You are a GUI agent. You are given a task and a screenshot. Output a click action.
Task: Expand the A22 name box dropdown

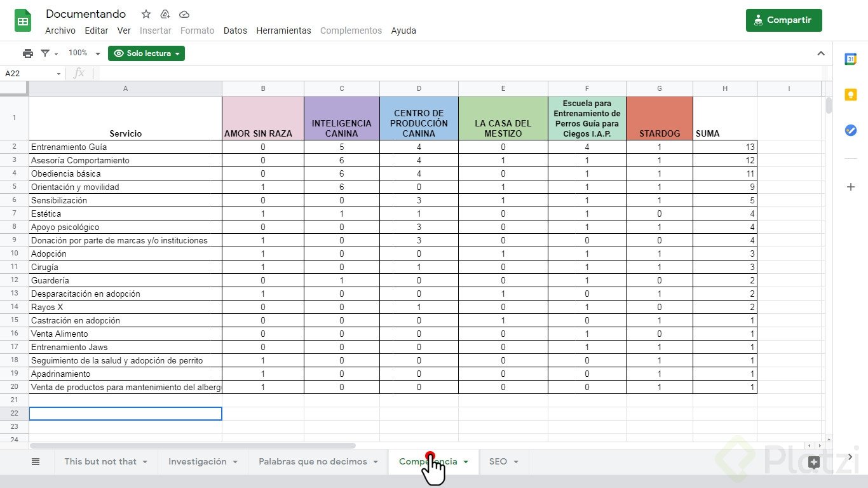tap(59, 74)
